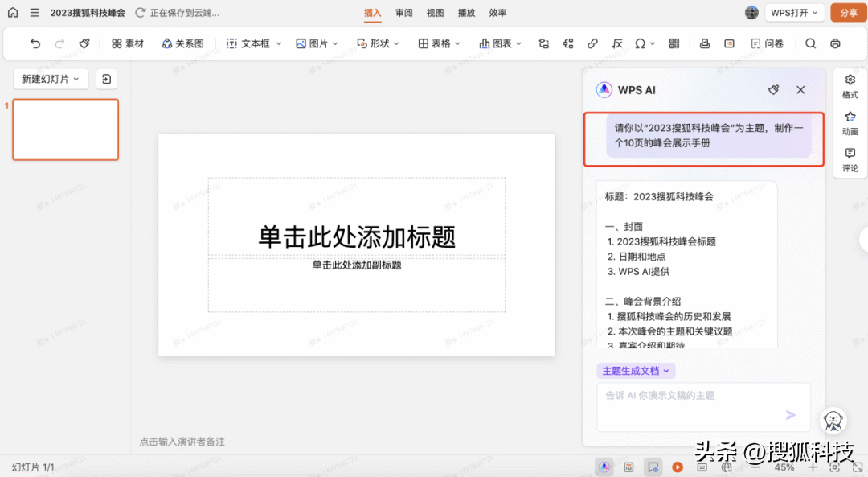Switch to the 视图 tab
Image resolution: width=868 pixels, height=477 pixels.
435,13
